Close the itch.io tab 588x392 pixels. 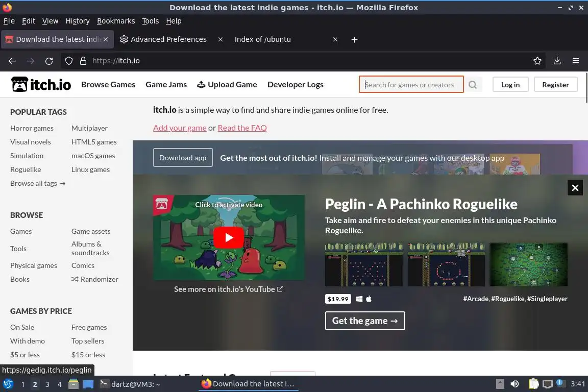106,39
